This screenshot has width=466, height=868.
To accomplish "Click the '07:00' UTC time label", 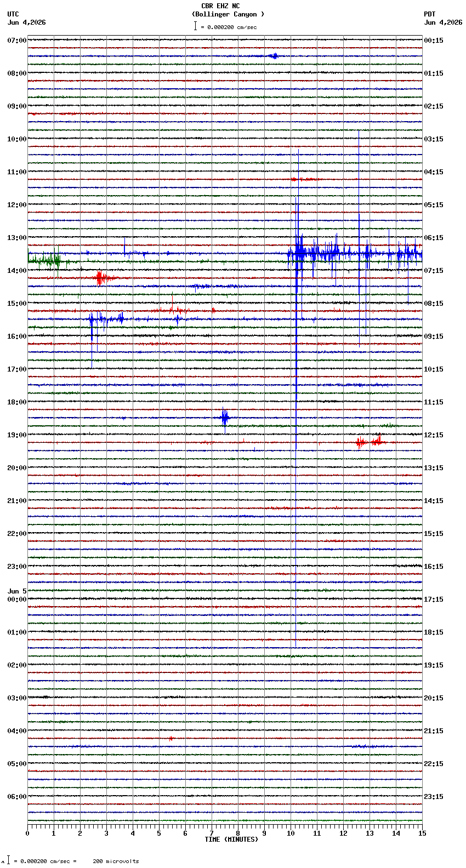I will pos(17,41).
